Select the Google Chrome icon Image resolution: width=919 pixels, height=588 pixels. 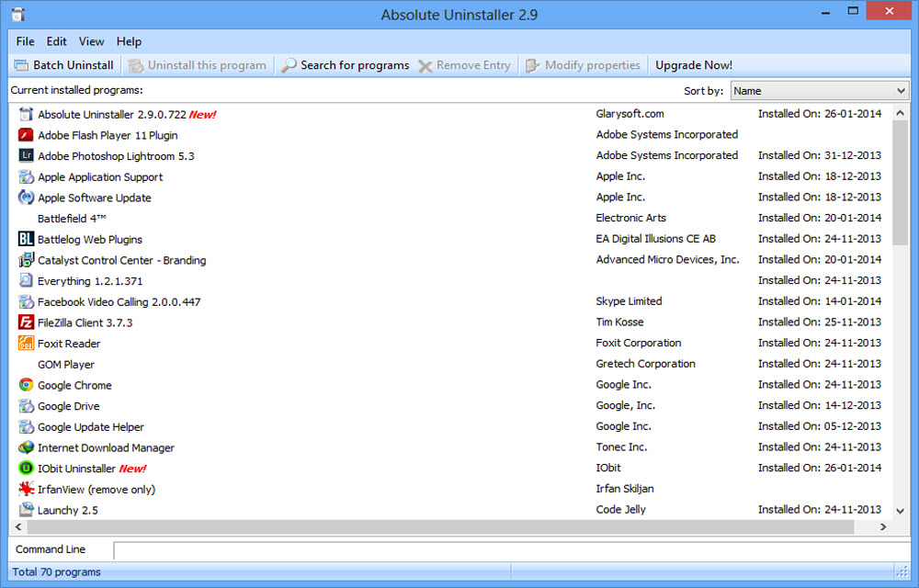click(x=26, y=385)
